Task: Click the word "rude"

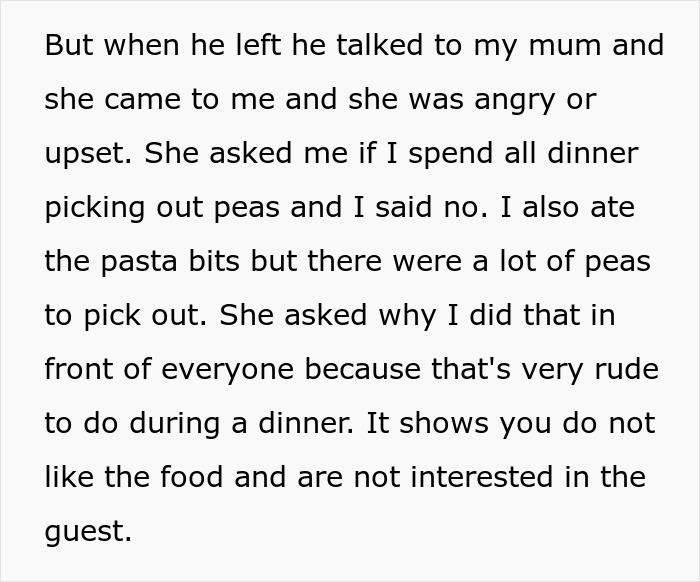Action: 624,370
